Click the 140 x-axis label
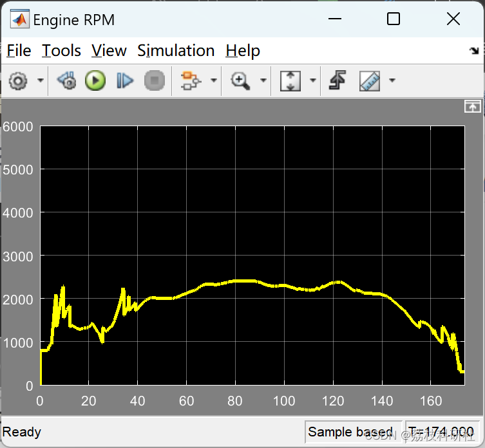The image size is (485, 448). pyautogui.click(x=382, y=401)
